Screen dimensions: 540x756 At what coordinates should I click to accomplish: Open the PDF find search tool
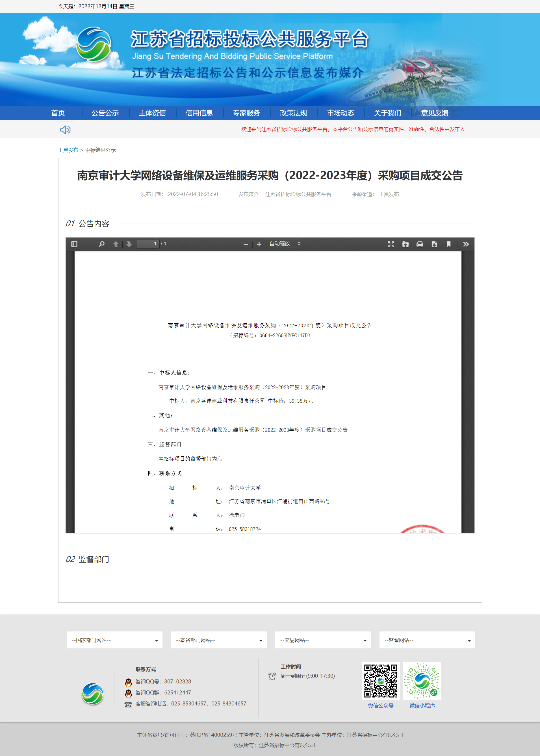[101, 244]
